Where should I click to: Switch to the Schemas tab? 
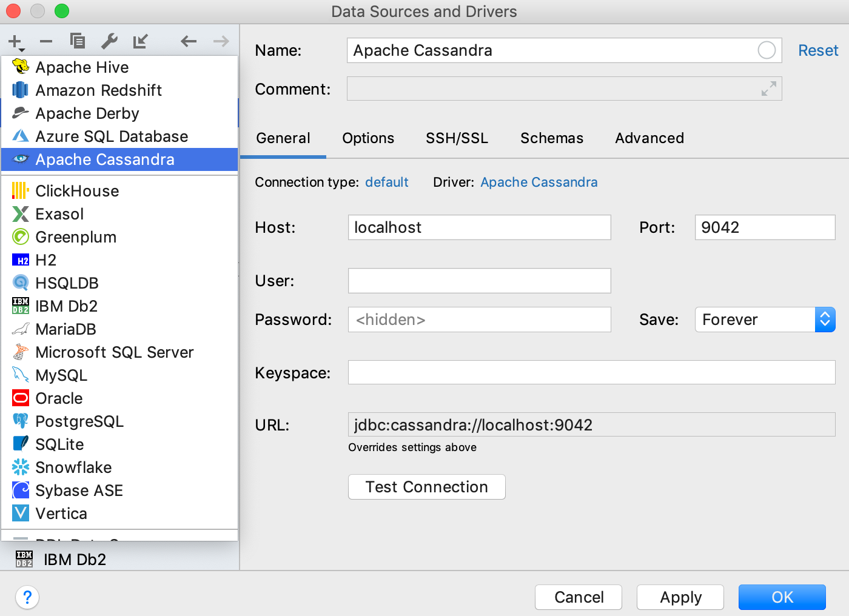point(552,138)
